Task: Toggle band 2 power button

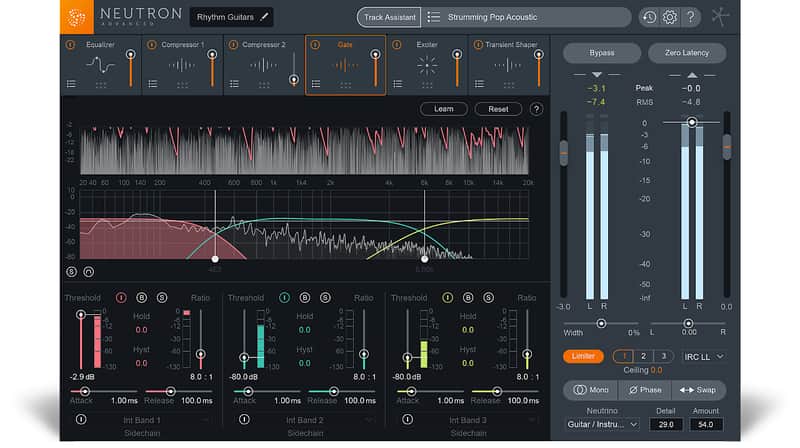Action: click(284, 297)
